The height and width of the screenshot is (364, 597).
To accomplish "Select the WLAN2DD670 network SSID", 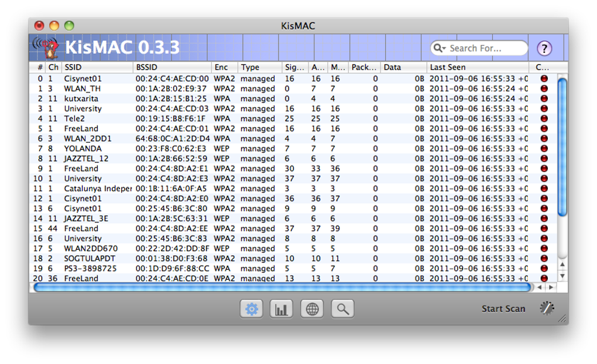I will pos(91,249).
